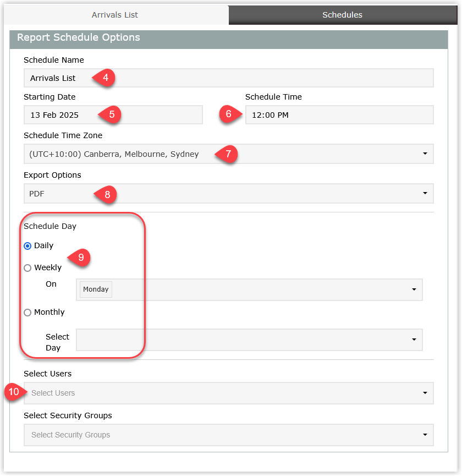Open the Select Security Groups dropdown
This screenshot has height=476, width=462.
229,435
